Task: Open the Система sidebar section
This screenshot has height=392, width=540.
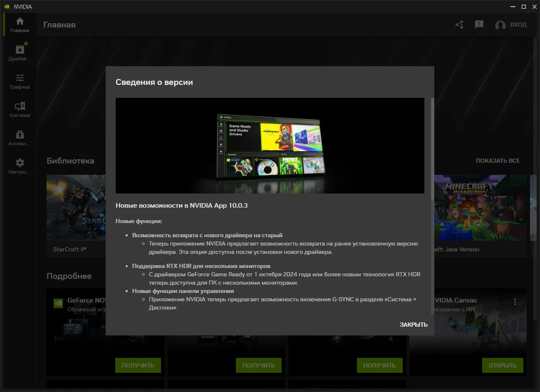Action: coord(20,109)
